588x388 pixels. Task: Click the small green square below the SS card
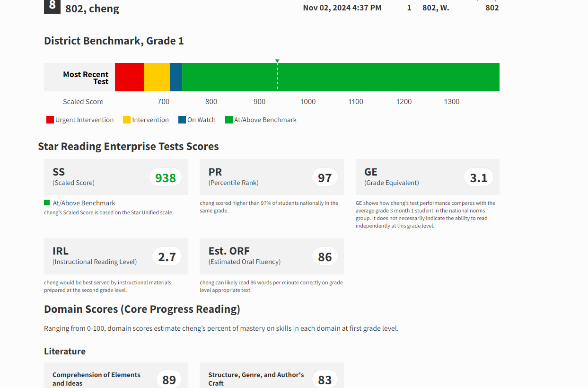[x=47, y=203]
